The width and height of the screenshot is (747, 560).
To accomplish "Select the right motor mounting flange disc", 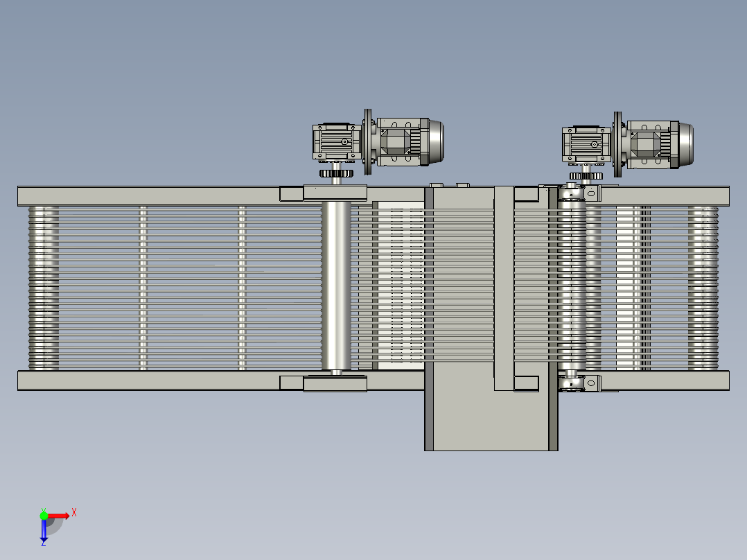I will coord(617,144).
